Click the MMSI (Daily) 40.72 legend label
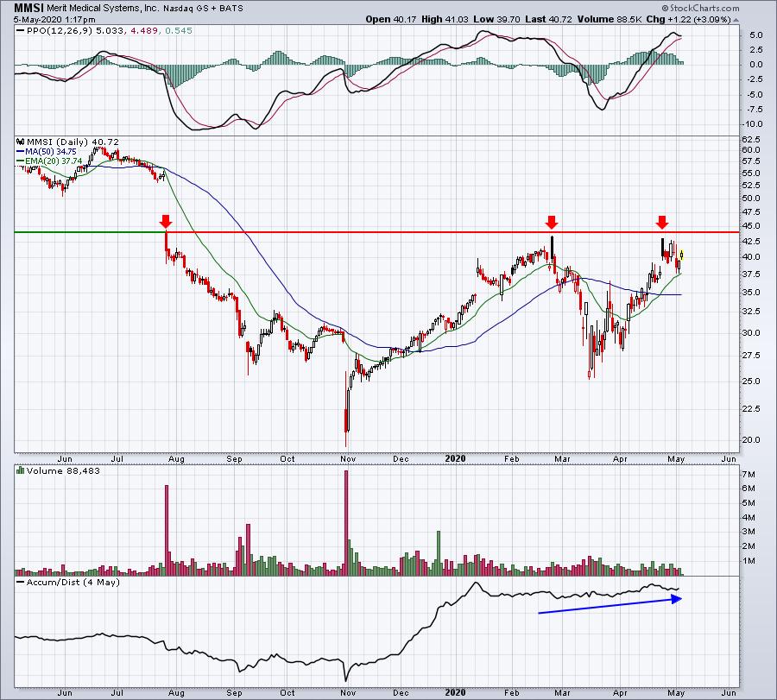Viewport: 777px width, 700px height. pos(73,142)
